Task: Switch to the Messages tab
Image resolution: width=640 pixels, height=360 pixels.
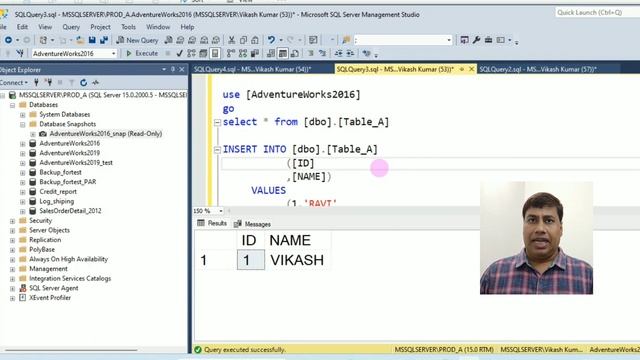Action: pos(253,224)
